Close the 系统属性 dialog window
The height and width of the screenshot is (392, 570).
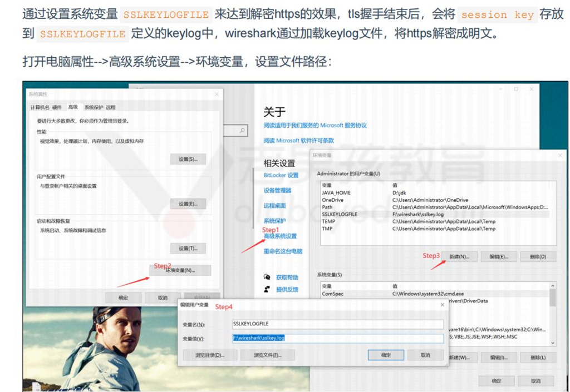tap(217, 95)
